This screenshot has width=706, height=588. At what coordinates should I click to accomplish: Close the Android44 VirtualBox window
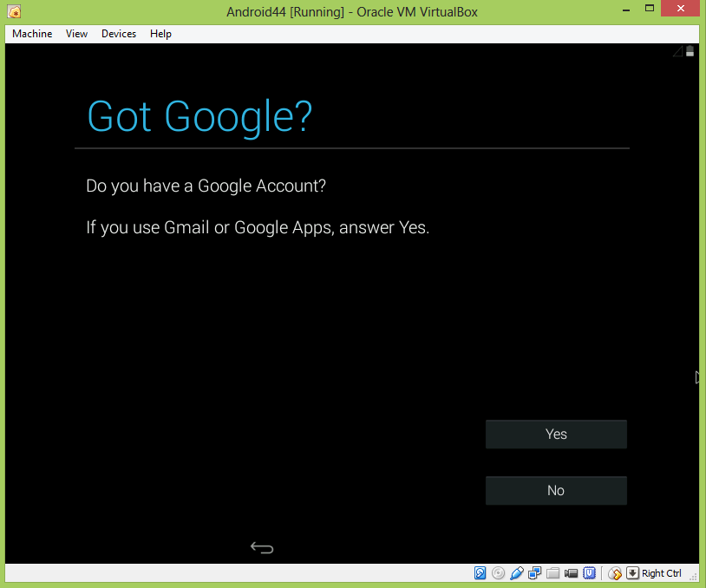(681, 8)
